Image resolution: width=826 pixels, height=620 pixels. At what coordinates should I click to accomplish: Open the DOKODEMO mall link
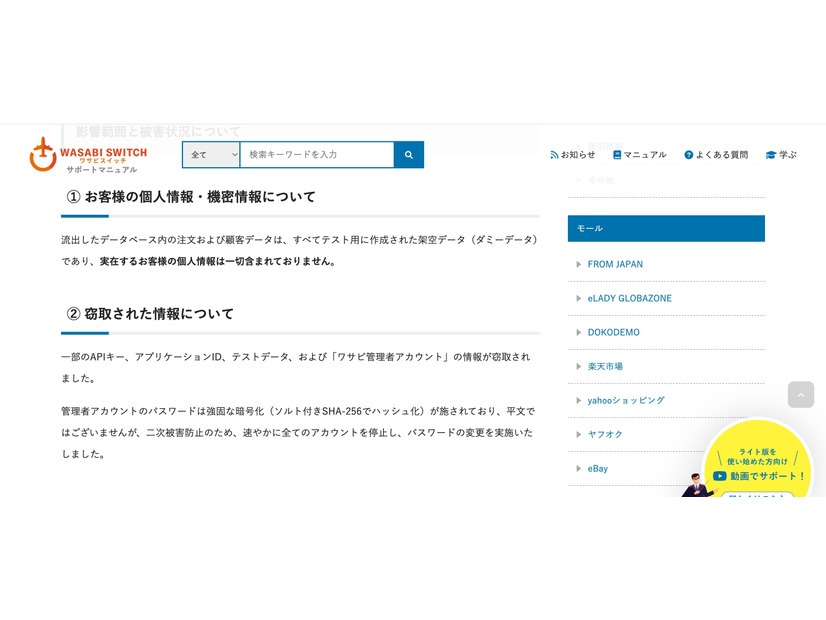pyautogui.click(x=614, y=332)
